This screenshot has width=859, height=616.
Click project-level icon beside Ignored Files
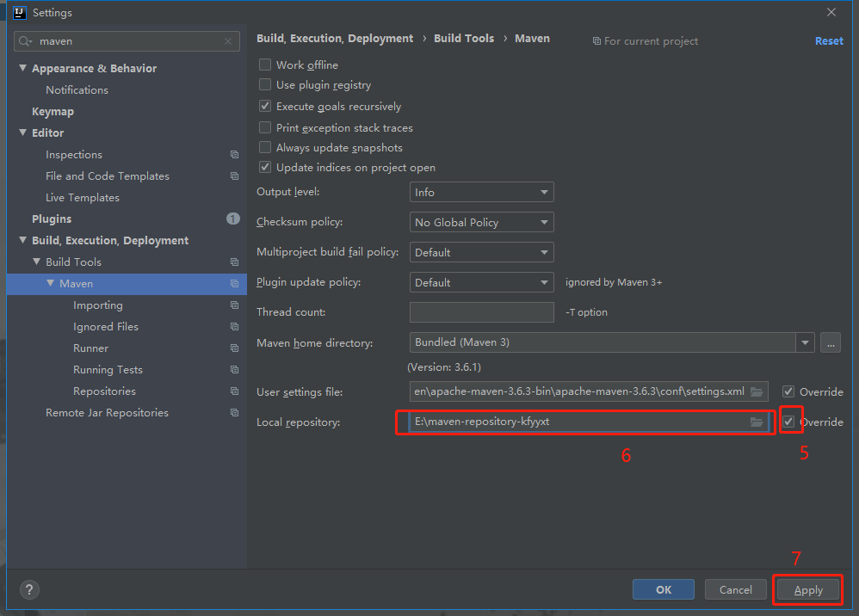coord(234,327)
